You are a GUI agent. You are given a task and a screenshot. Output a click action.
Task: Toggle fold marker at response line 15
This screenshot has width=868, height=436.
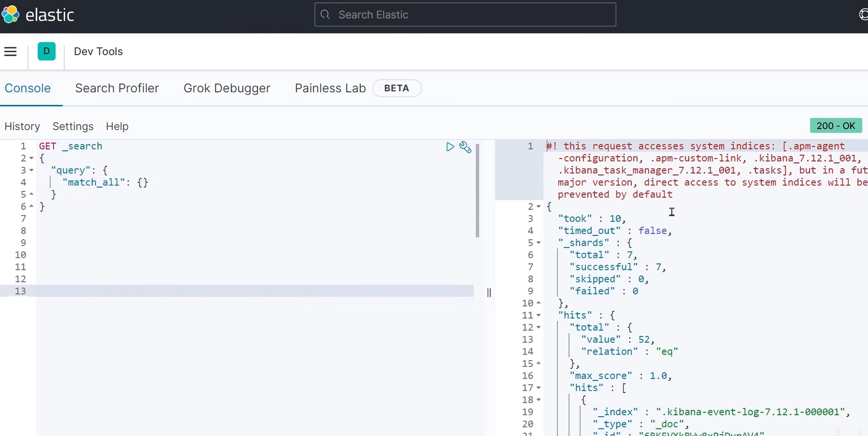(x=539, y=364)
